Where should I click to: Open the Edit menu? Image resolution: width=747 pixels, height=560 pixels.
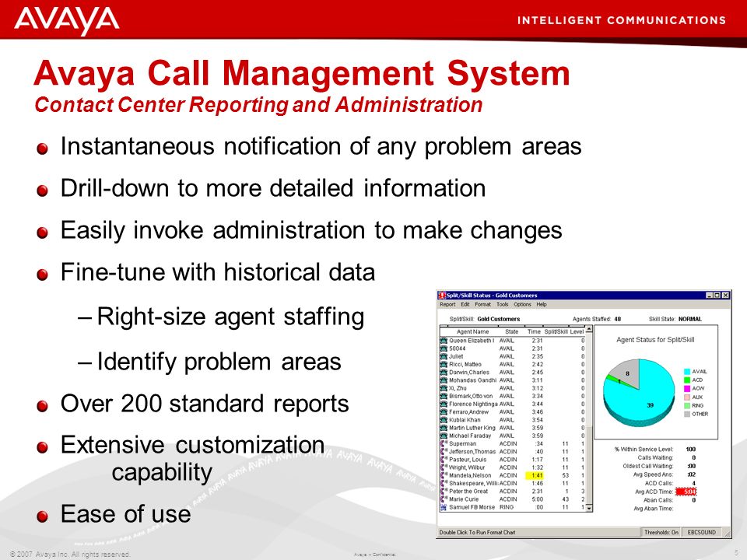point(465,304)
